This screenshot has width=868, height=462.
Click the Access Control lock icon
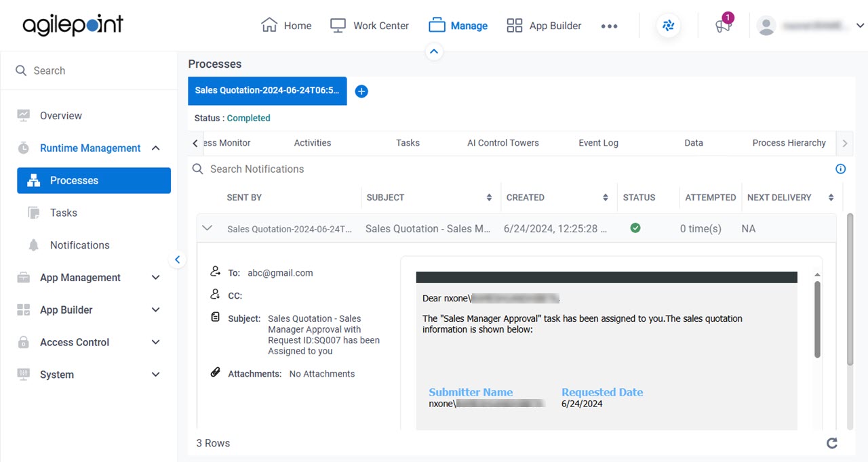[x=24, y=342]
